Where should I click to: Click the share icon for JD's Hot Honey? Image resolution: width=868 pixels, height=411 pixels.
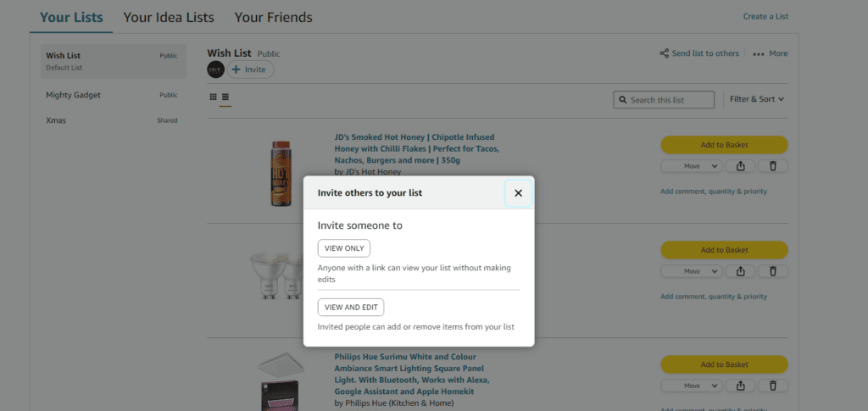pyautogui.click(x=740, y=166)
